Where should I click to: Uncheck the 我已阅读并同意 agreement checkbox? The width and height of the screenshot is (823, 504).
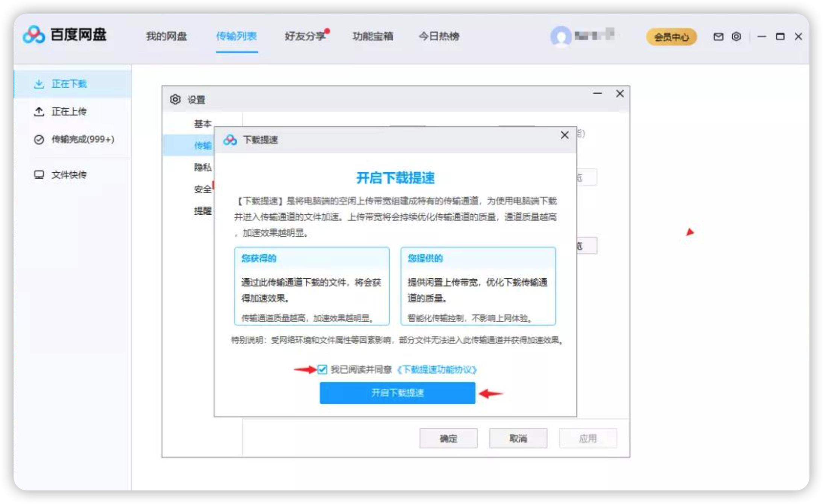point(323,370)
